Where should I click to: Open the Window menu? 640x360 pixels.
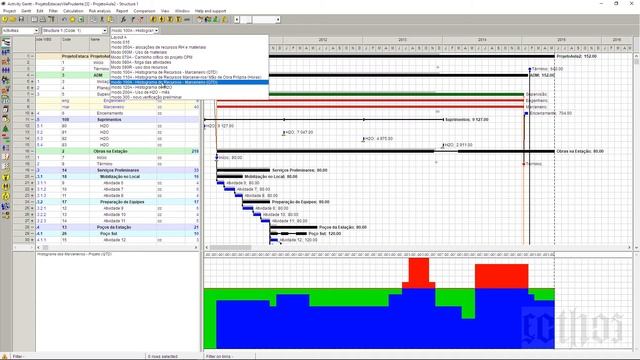coord(182,11)
